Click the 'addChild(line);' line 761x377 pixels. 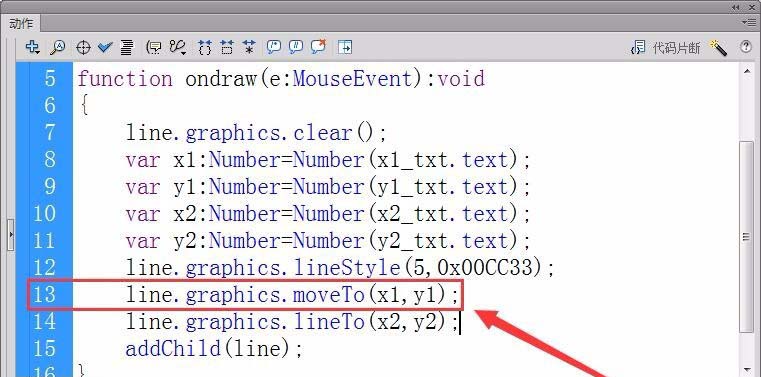click(x=214, y=348)
